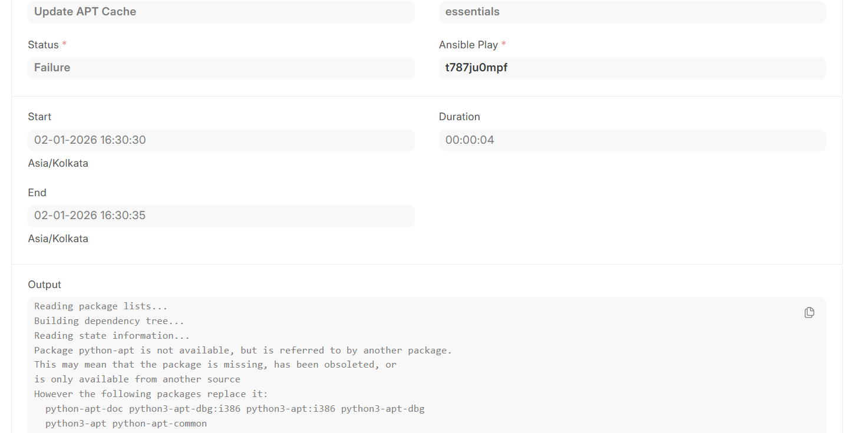The image size is (868, 433).
Task: Click the Ansible Play label
Action: (468, 45)
